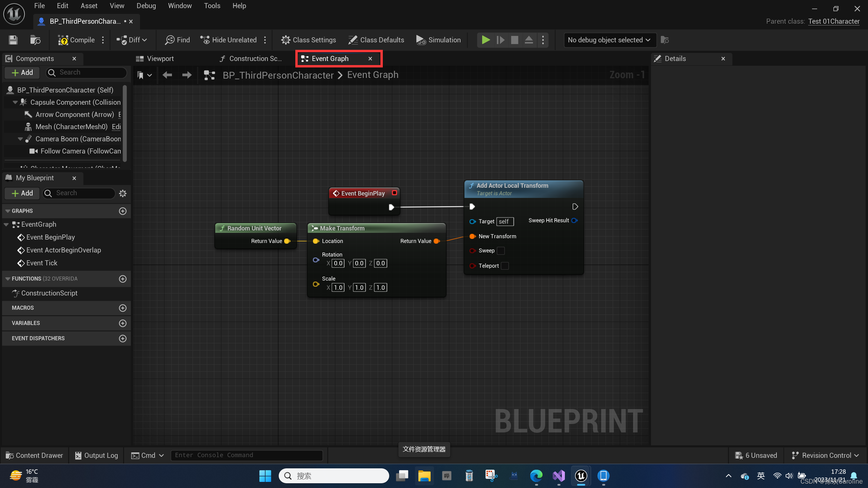Enable the Teleport checkbox
Viewport: 868px width, 488px height.
(505, 266)
